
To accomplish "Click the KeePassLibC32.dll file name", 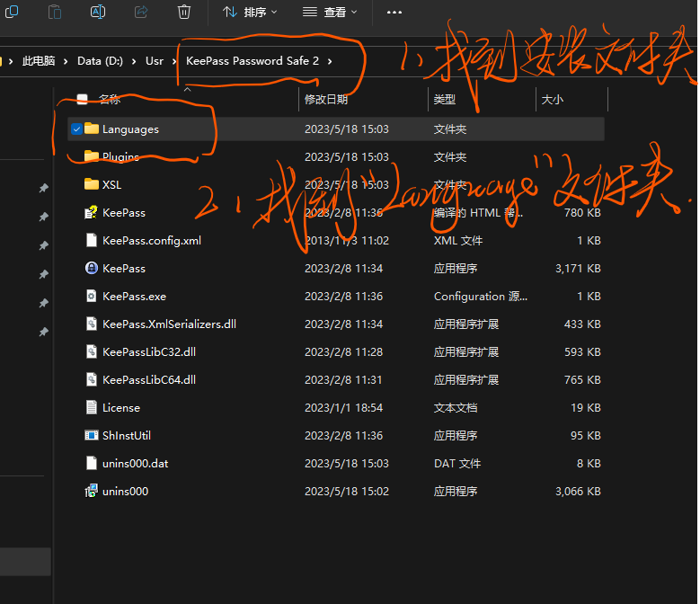I will pos(148,352).
